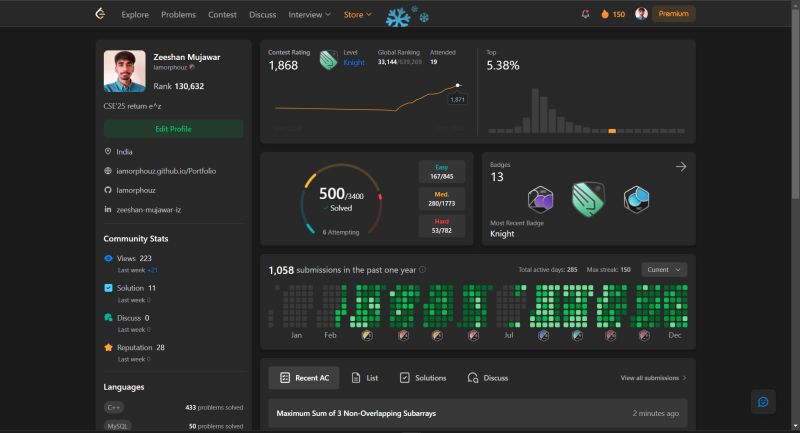Switch to the Discuss tab below heatmap

click(488, 378)
